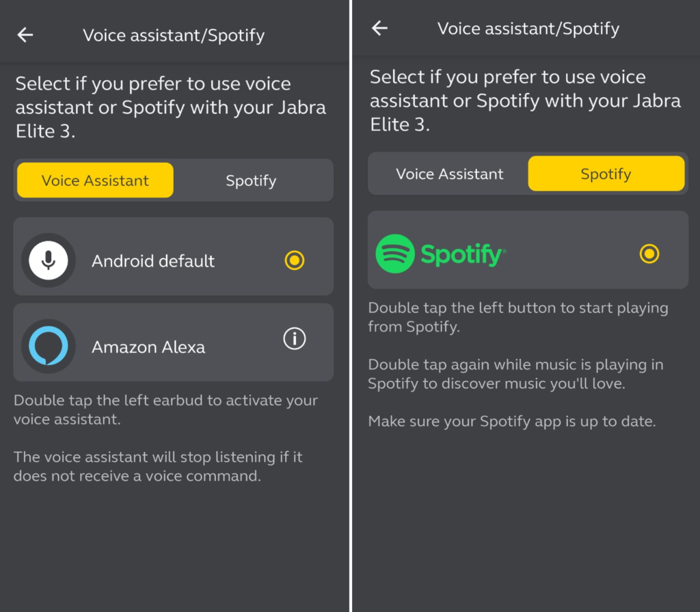Choose the Android default row label
This screenshot has width=700, height=612.
pyautogui.click(x=153, y=261)
